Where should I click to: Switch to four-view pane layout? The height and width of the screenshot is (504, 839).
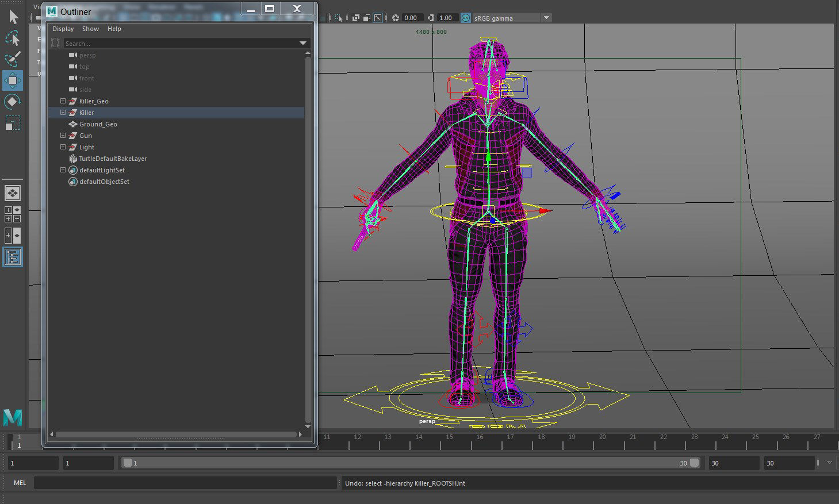tap(13, 214)
